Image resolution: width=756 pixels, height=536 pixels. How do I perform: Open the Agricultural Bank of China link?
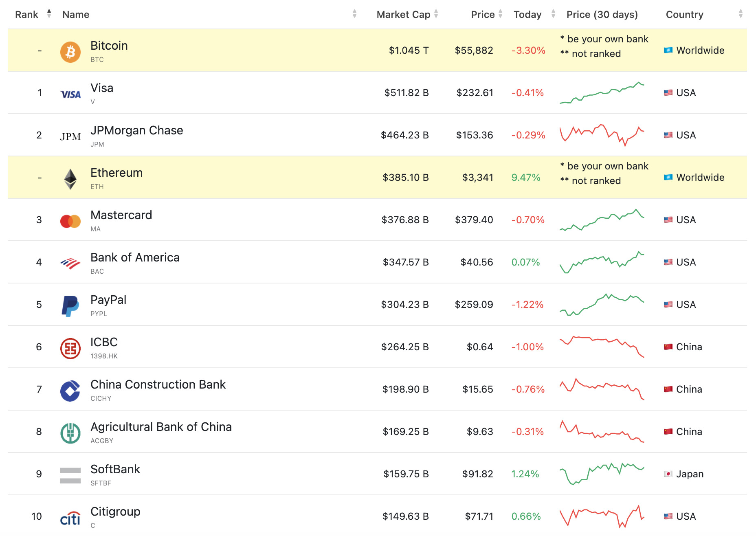tap(161, 427)
